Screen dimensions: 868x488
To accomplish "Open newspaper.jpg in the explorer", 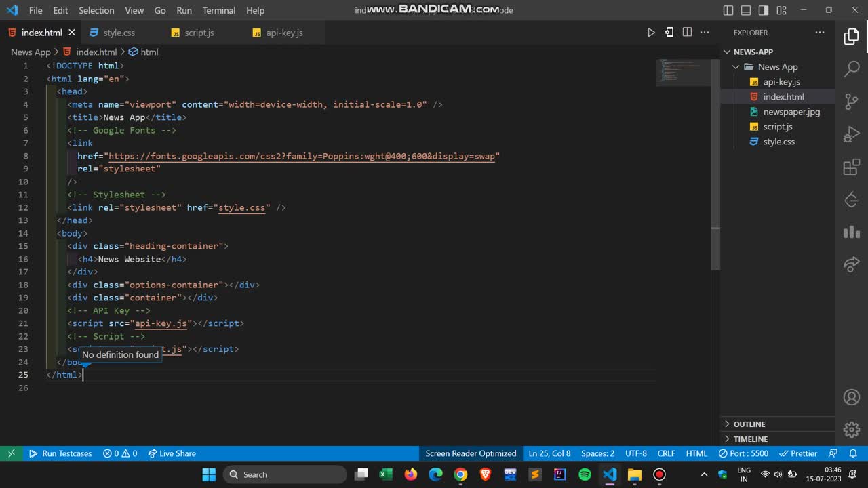I will [x=791, y=112].
